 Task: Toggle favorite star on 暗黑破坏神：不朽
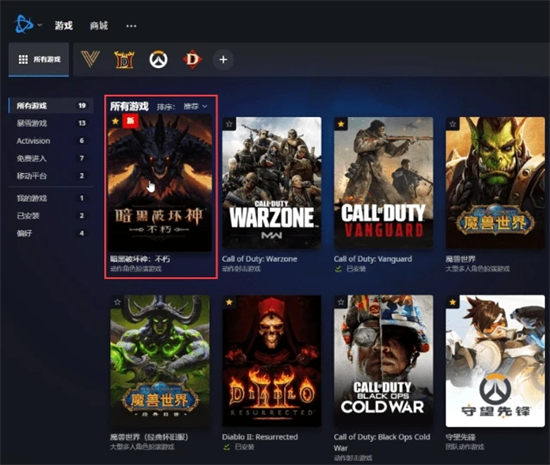click(x=115, y=121)
